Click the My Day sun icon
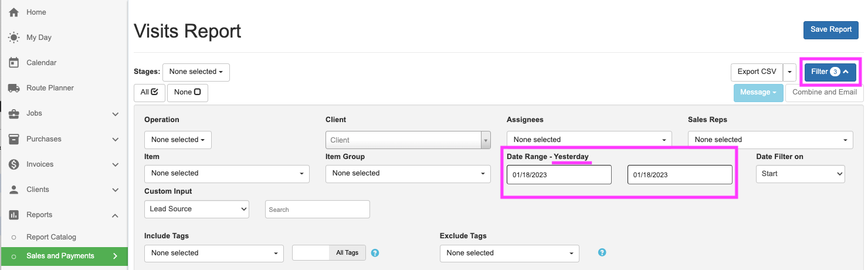The width and height of the screenshot is (868, 270). coord(14,38)
